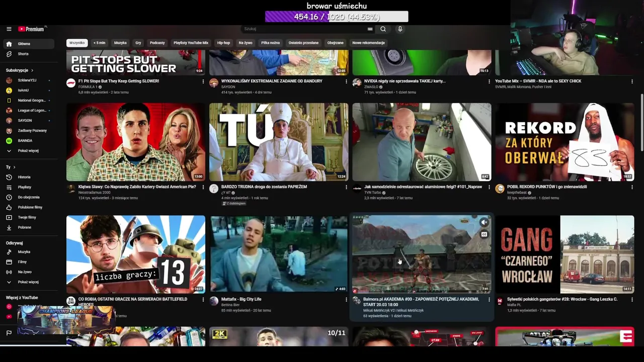Open Historia in the sidebar
The image size is (644, 362).
point(28,177)
